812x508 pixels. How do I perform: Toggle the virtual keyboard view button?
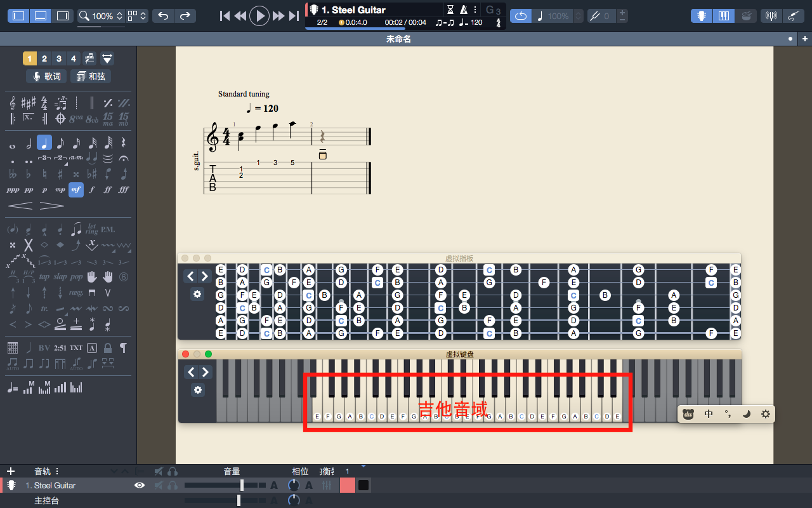pos(723,16)
